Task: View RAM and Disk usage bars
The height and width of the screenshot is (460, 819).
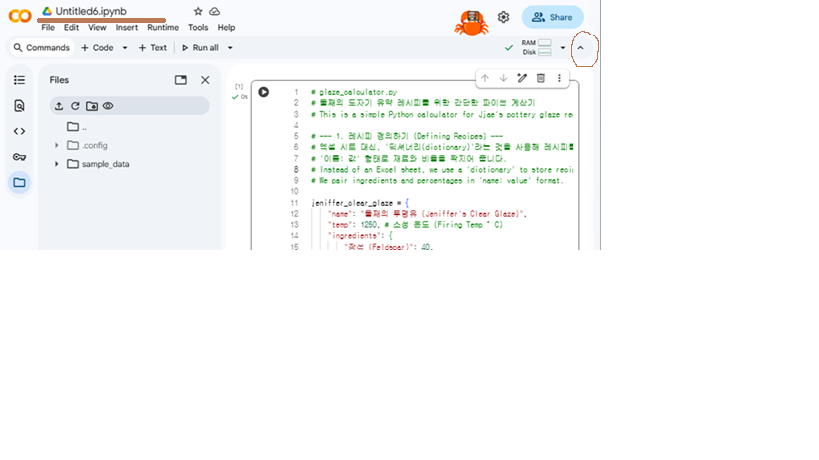Action: 536,48
